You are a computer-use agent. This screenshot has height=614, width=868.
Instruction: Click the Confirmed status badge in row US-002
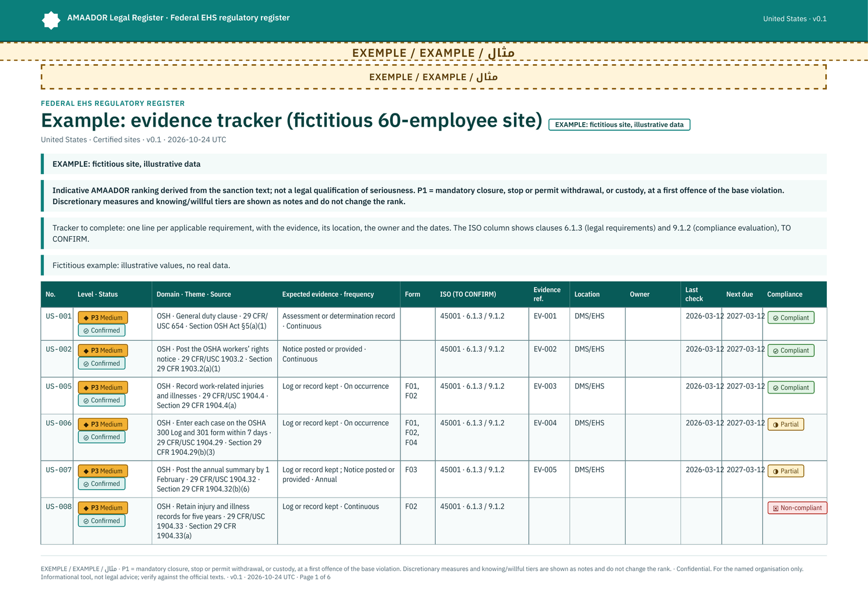pos(102,363)
